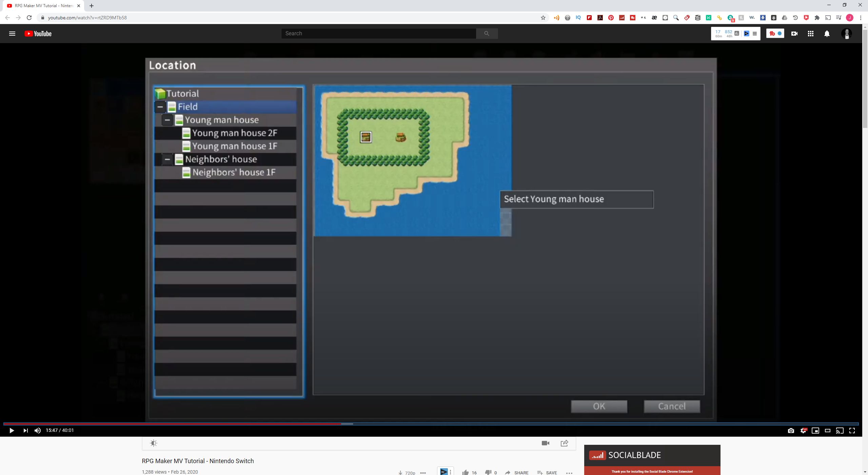The width and height of the screenshot is (868, 475).
Task: Open the 720p download option
Action: pyautogui.click(x=407, y=472)
